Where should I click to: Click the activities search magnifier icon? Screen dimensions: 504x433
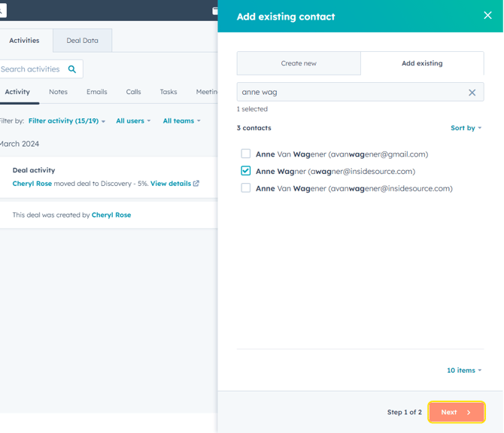pos(72,69)
